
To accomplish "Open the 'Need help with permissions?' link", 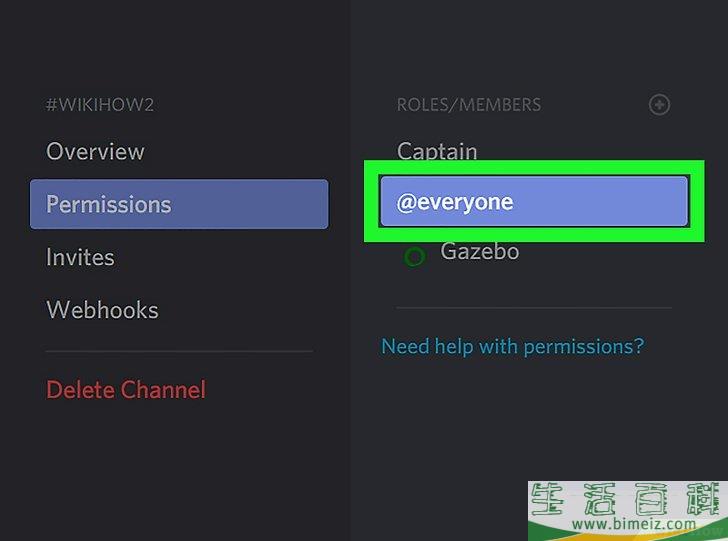I will coord(513,346).
